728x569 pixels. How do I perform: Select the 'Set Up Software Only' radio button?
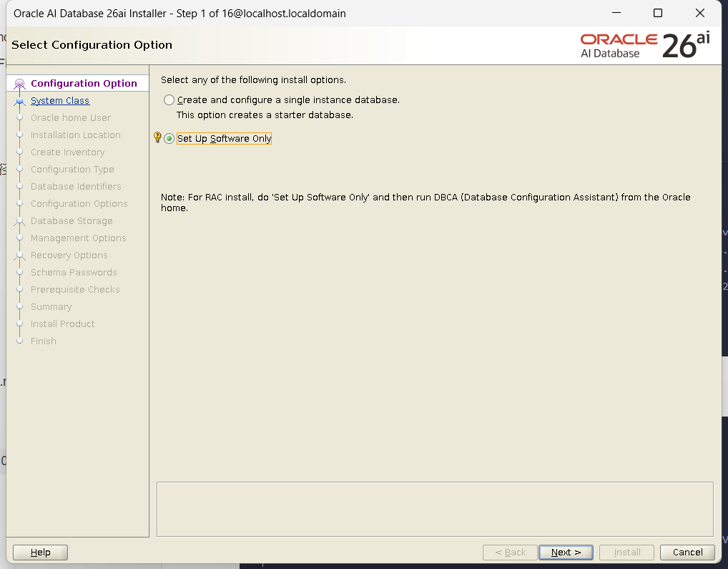(x=169, y=138)
